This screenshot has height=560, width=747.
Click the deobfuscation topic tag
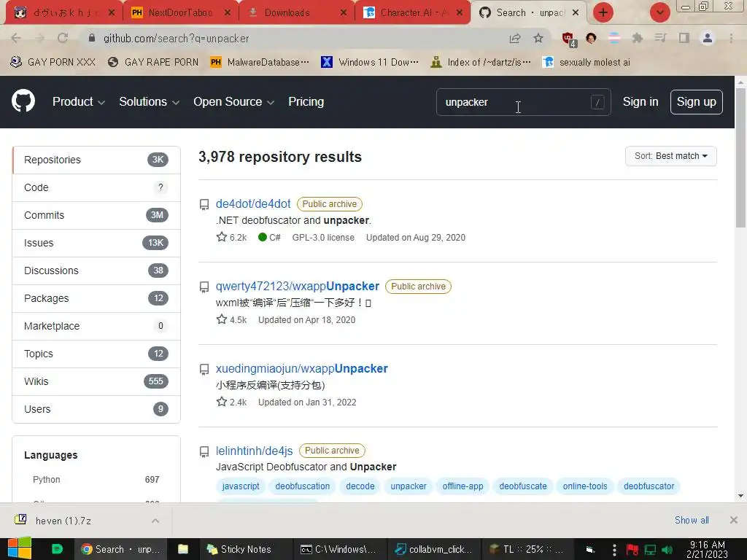[x=303, y=486]
